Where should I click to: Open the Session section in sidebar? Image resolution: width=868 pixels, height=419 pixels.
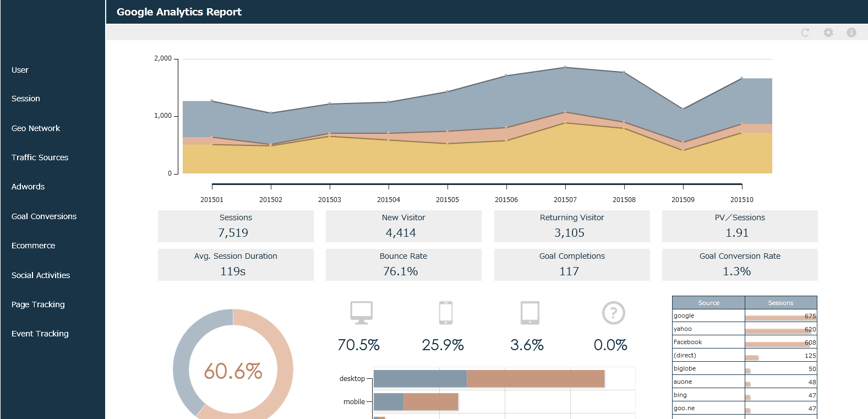[x=26, y=99]
